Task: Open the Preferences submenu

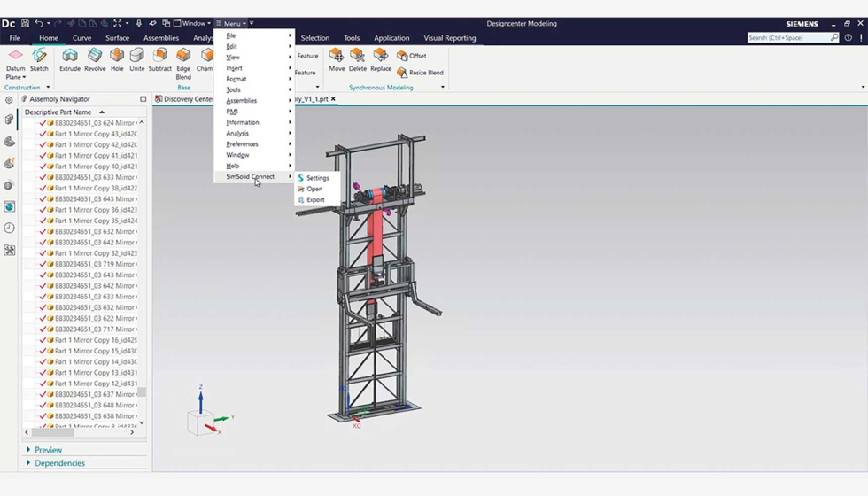Action: click(x=255, y=143)
